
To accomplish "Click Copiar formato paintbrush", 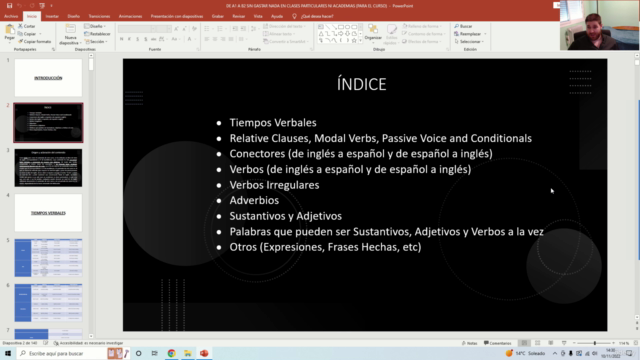I will pos(35,42).
